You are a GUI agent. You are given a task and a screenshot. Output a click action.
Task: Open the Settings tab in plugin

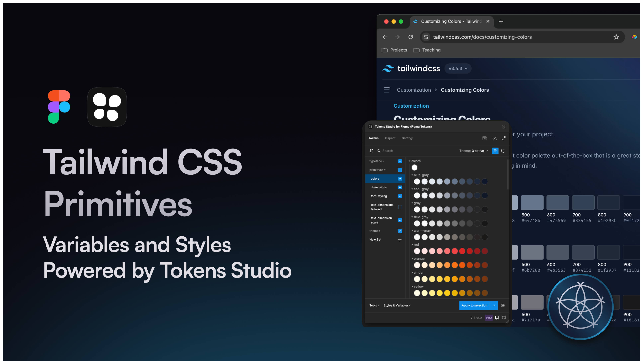pos(407,138)
